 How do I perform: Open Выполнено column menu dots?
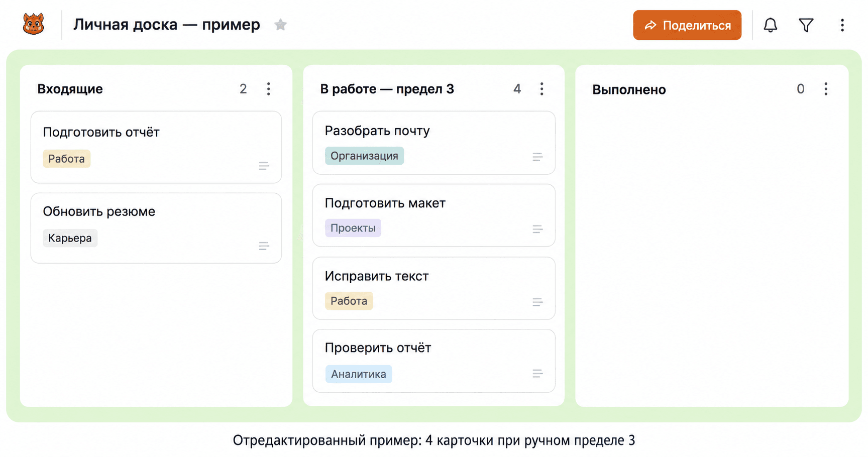[x=826, y=89]
